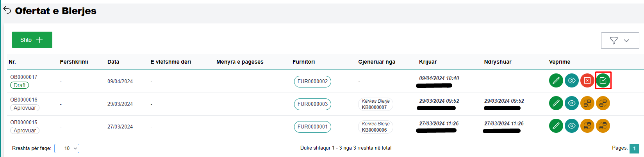Viewport: 644px width, 157px height.
Task: View offer OB0000015 with the eye icon
Action: coord(571,126)
